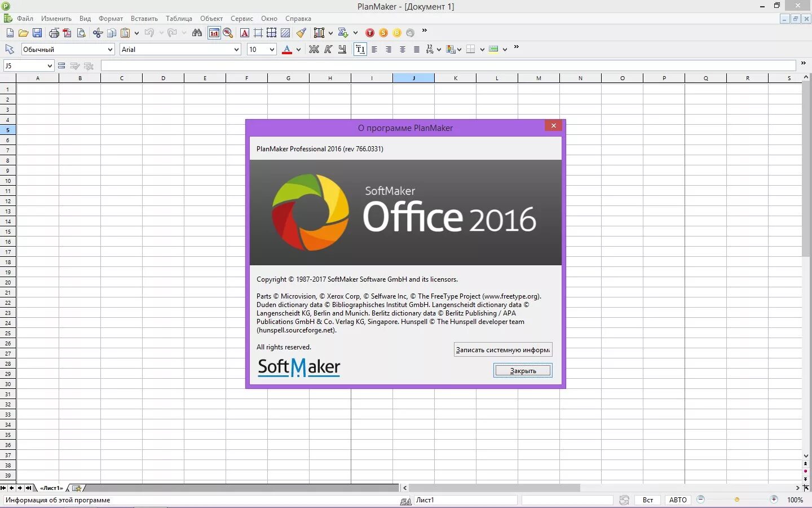Open the Find binoculars icon
Viewport: 812px width, 508px height.
point(197,33)
